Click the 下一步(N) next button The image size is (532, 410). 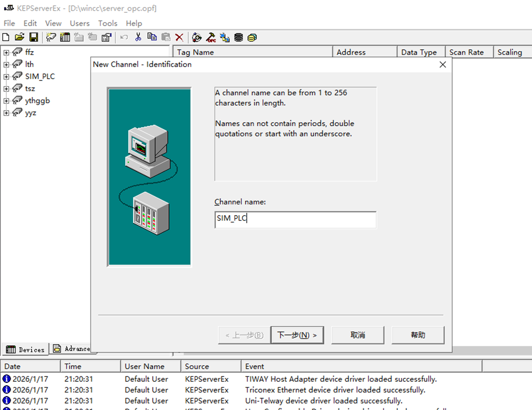tap(297, 335)
